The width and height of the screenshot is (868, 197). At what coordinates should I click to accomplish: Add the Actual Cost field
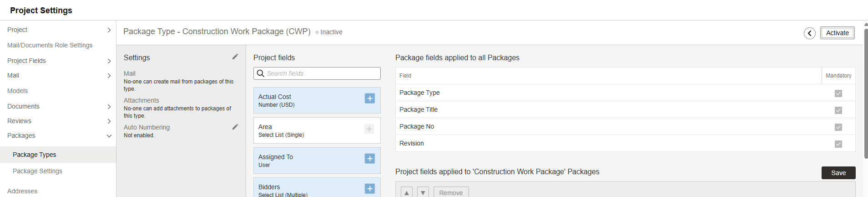pyautogui.click(x=370, y=98)
